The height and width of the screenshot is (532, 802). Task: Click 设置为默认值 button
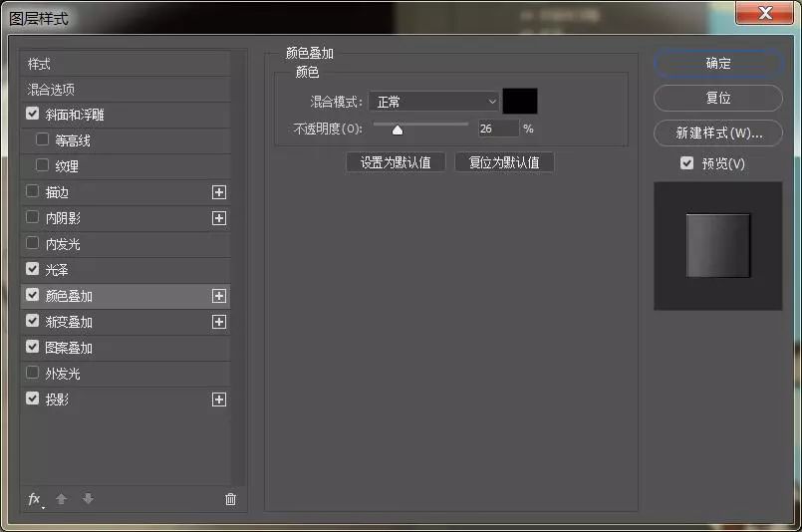(x=396, y=162)
